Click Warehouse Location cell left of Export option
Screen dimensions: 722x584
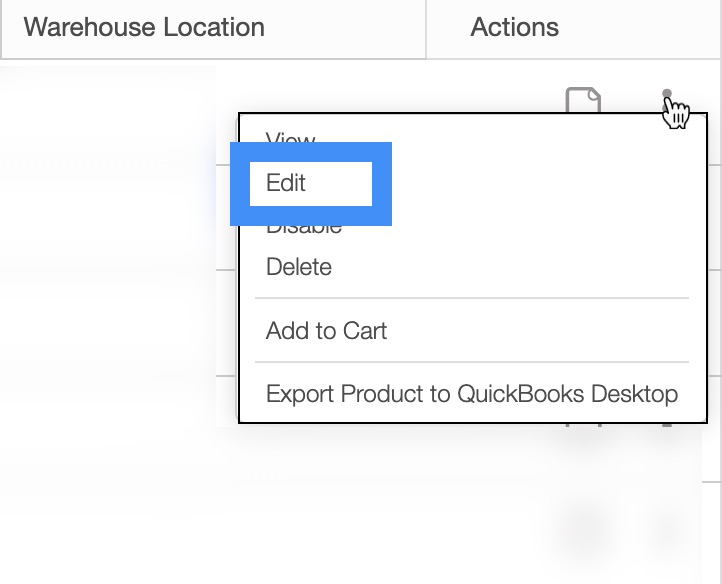point(110,393)
